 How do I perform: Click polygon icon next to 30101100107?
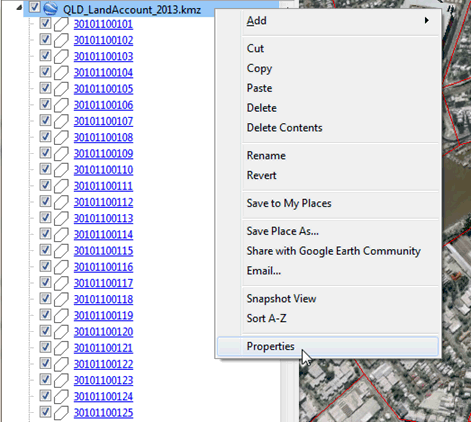[x=61, y=122]
